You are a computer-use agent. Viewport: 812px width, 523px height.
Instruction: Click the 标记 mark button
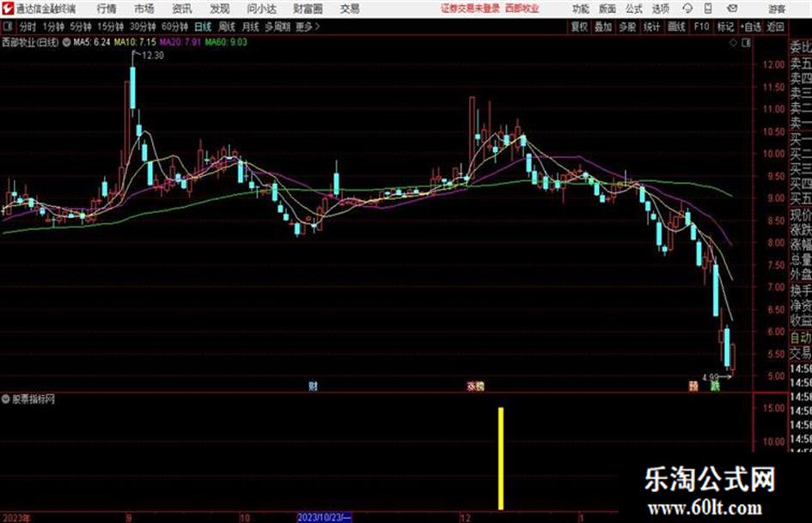725,27
